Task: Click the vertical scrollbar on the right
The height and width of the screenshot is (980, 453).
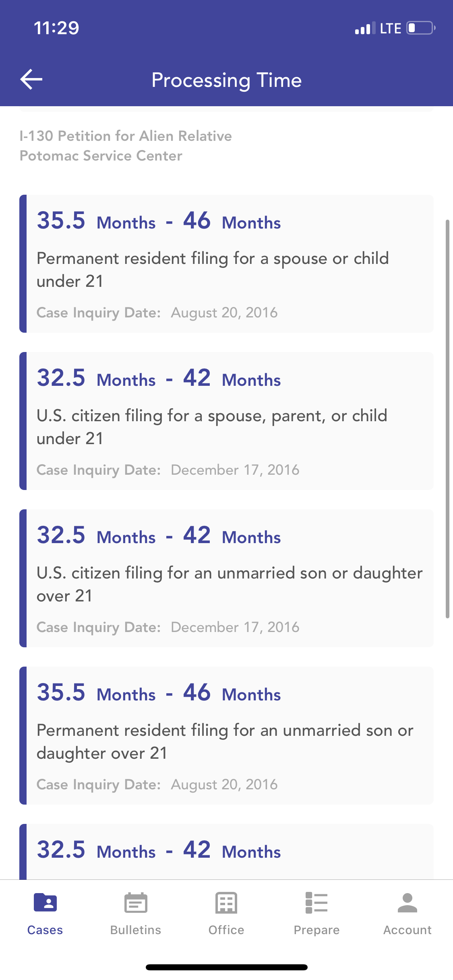Action: (447, 418)
